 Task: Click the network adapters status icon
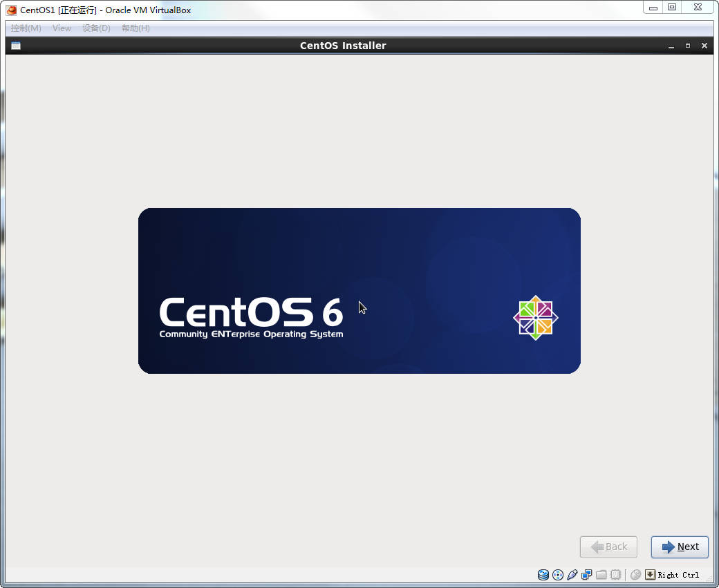(586, 575)
